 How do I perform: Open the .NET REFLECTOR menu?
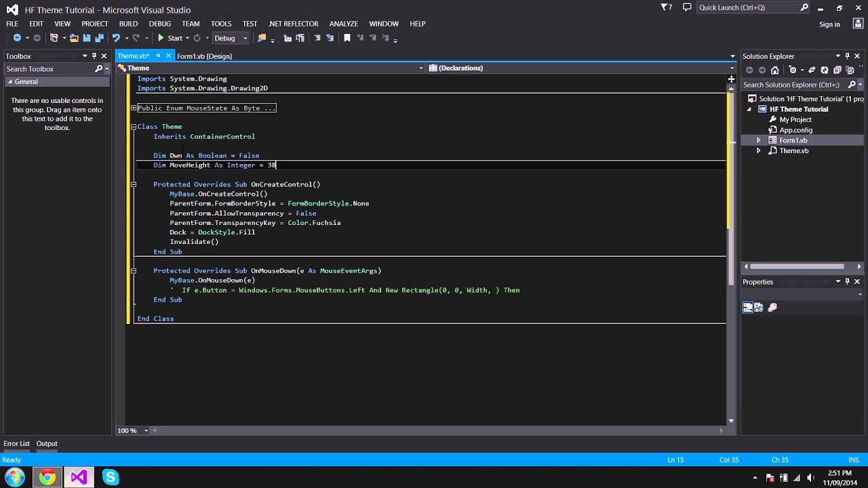[293, 24]
